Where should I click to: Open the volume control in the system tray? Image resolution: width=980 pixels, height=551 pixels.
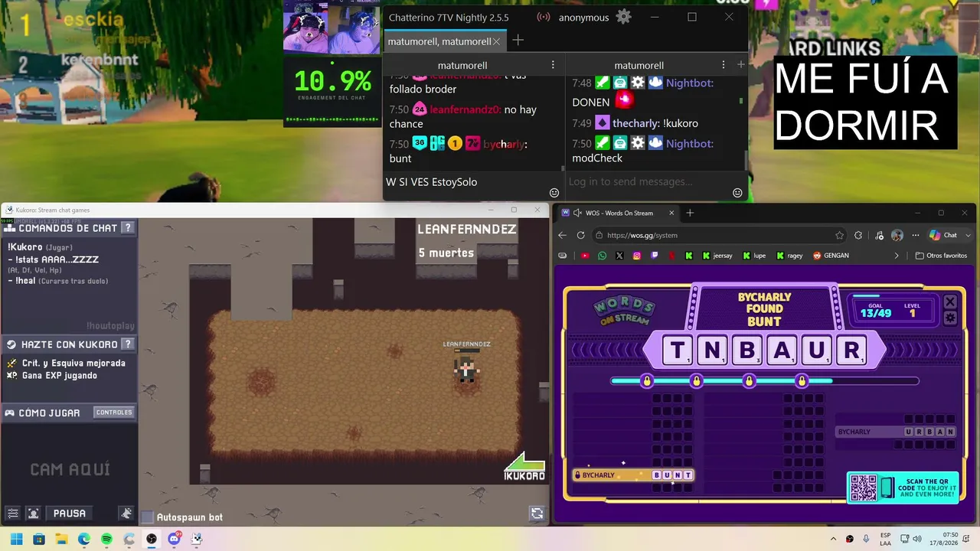click(918, 539)
